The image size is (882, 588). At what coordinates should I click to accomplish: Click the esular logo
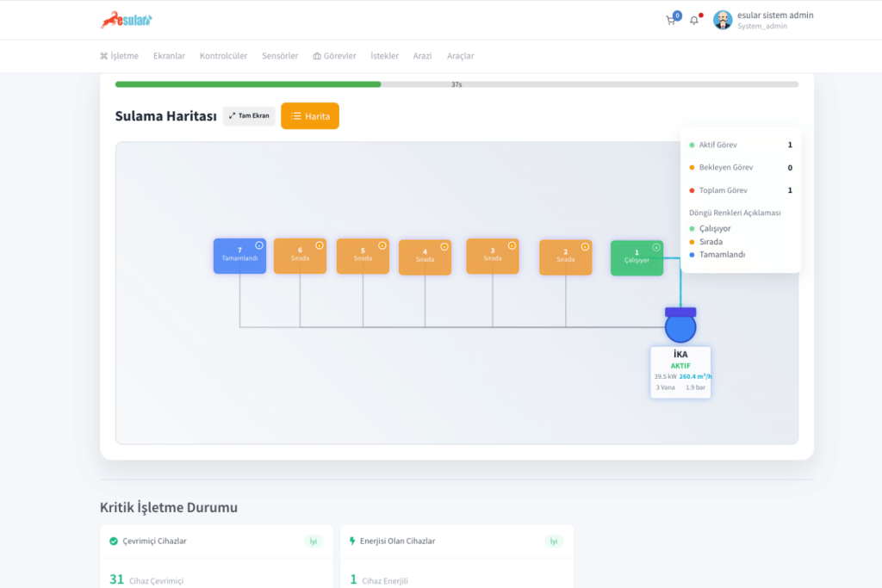(126, 20)
